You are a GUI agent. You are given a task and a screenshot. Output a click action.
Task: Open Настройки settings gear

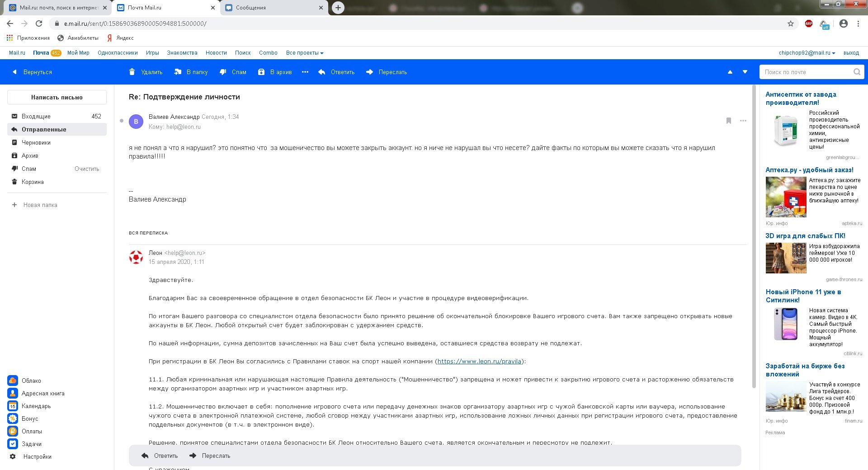click(x=13, y=456)
